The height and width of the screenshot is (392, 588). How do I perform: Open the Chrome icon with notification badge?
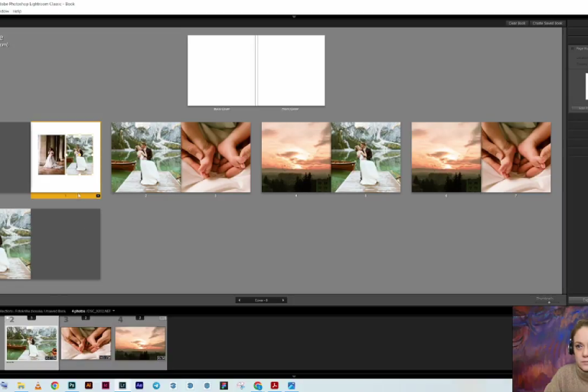257,385
